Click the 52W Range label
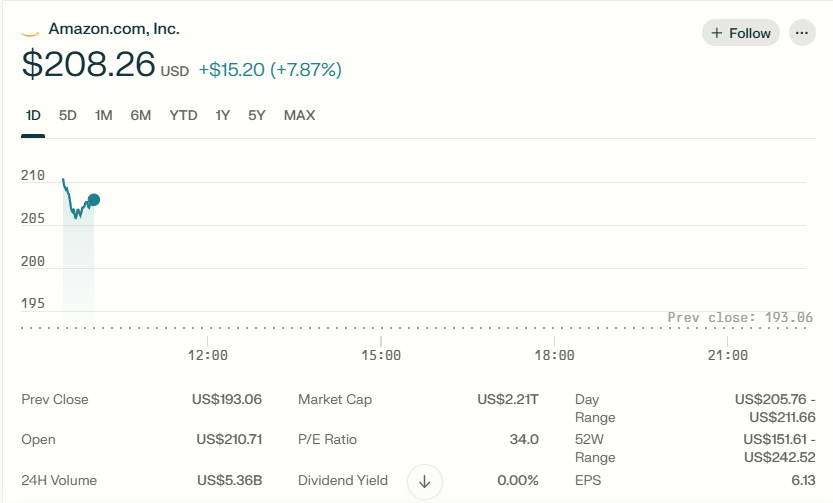This screenshot has height=503, width=833. pos(595,449)
